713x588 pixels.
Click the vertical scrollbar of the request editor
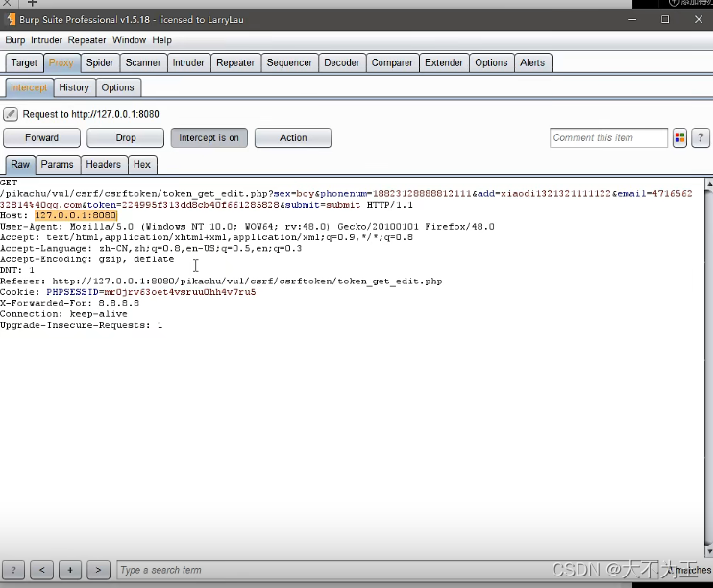click(709, 366)
